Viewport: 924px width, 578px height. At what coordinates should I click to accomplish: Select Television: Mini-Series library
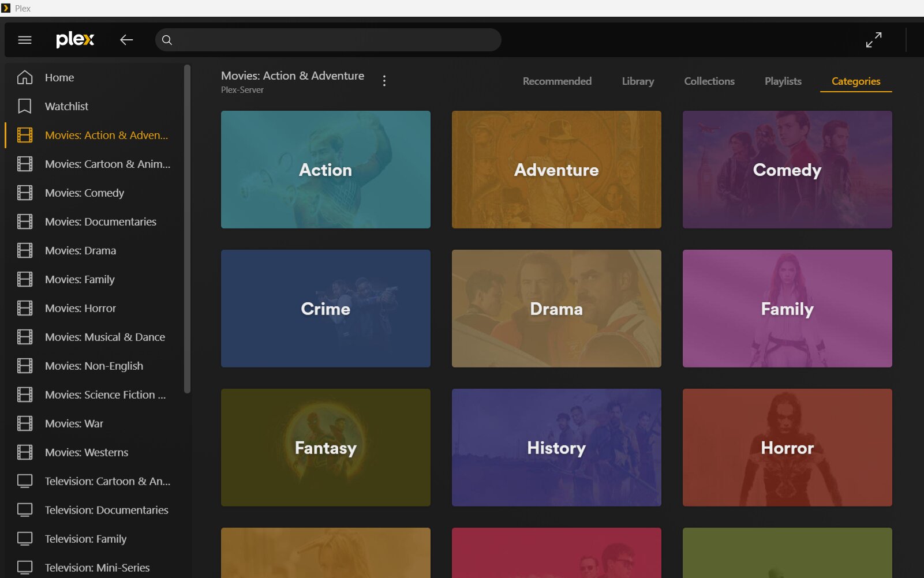tap(98, 568)
